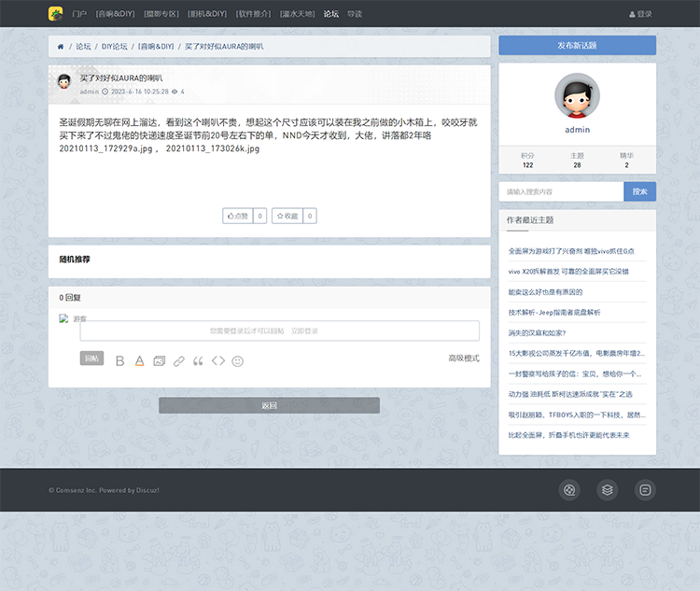The width and height of the screenshot is (700, 591).
Task: Click 登录 login in top right
Action: click(640, 14)
